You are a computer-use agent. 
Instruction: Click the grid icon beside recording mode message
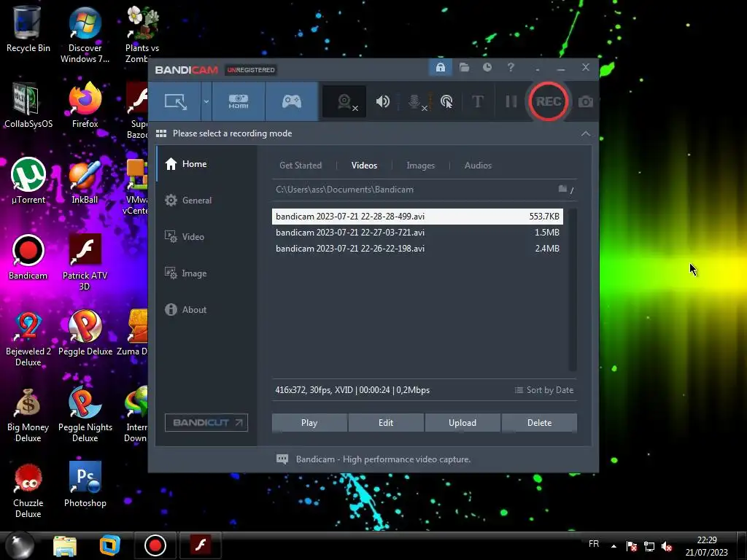click(161, 133)
